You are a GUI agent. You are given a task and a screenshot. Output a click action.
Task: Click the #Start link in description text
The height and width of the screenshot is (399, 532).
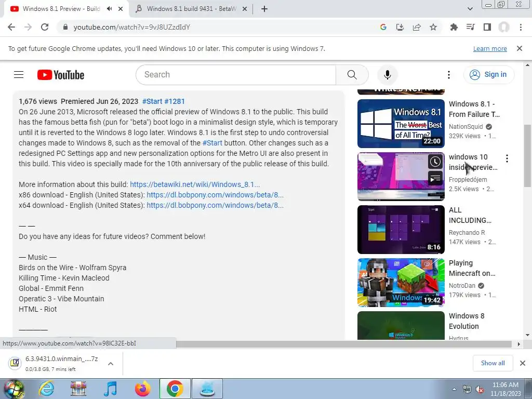(212, 143)
